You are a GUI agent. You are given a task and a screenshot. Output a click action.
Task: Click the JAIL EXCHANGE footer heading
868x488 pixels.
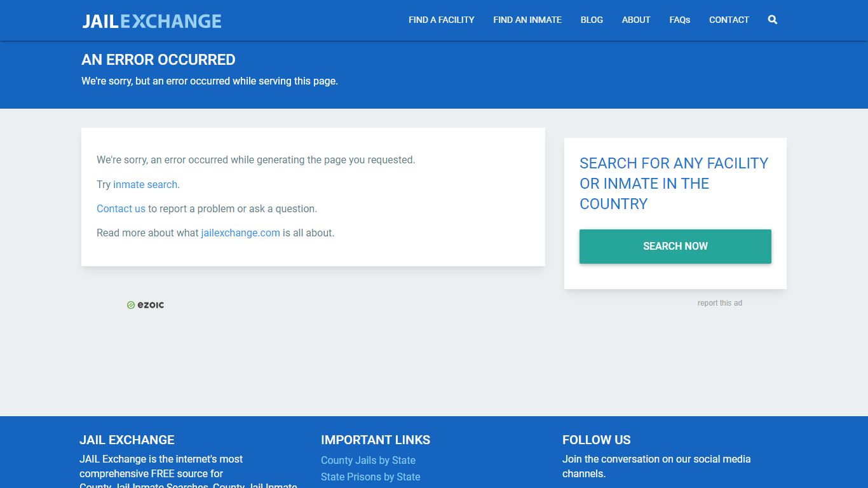tap(127, 440)
